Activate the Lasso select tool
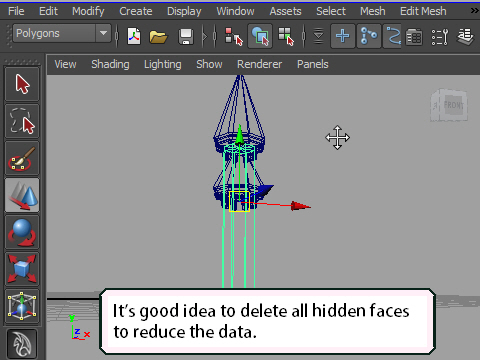Viewport: 480px width, 360px height. (x=22, y=121)
